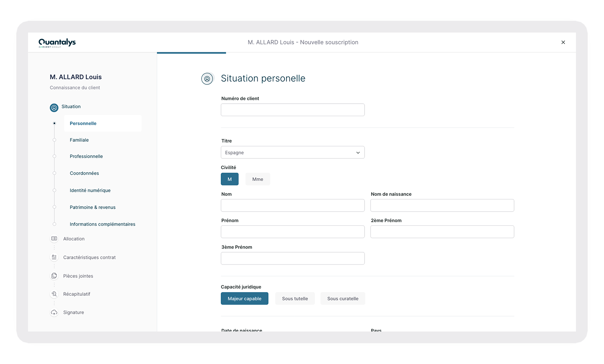Click the Caractéristiques contrat icon
604x364 pixels.
(54, 257)
